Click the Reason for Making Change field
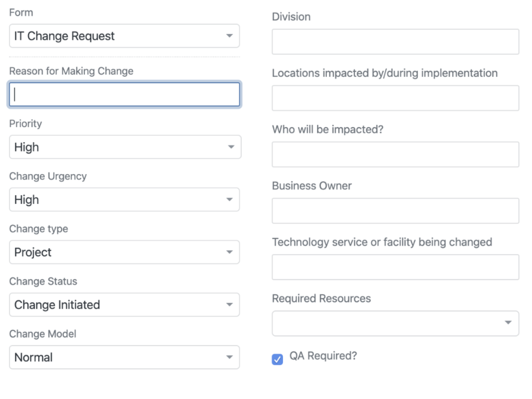 pyautogui.click(x=124, y=94)
